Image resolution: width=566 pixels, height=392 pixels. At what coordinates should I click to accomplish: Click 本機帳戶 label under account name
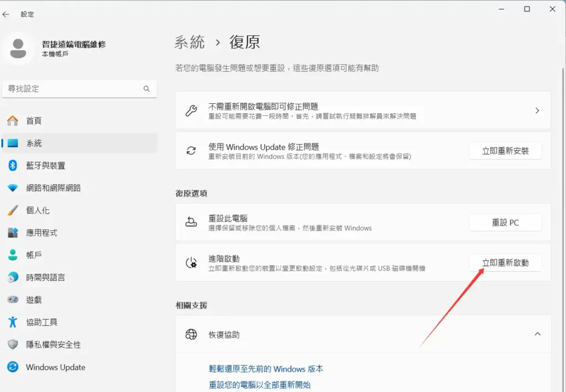pyautogui.click(x=55, y=54)
